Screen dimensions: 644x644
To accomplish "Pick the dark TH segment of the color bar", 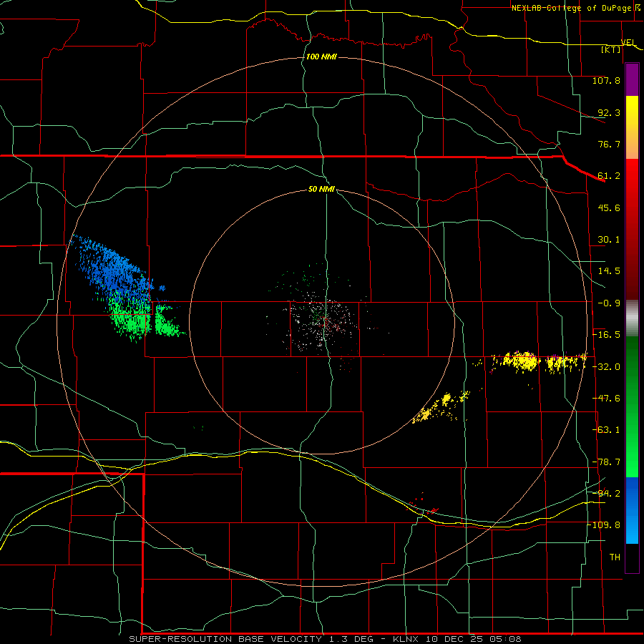I will click(x=632, y=557).
